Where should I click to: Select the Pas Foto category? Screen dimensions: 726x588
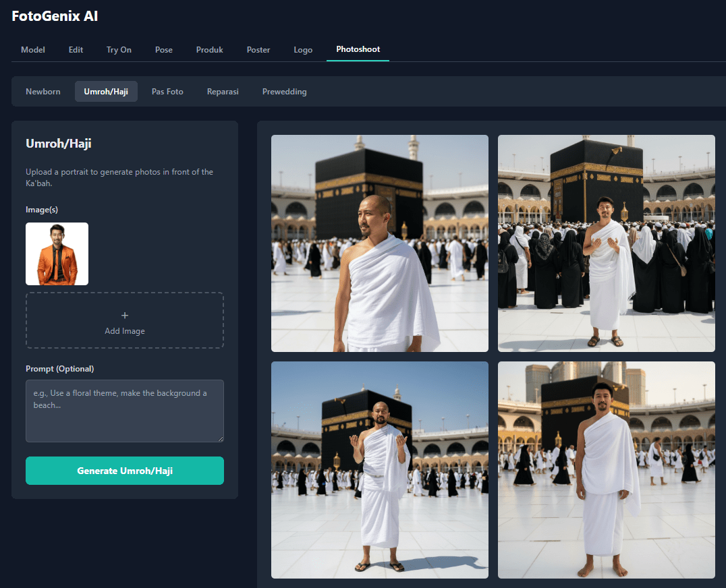167,92
